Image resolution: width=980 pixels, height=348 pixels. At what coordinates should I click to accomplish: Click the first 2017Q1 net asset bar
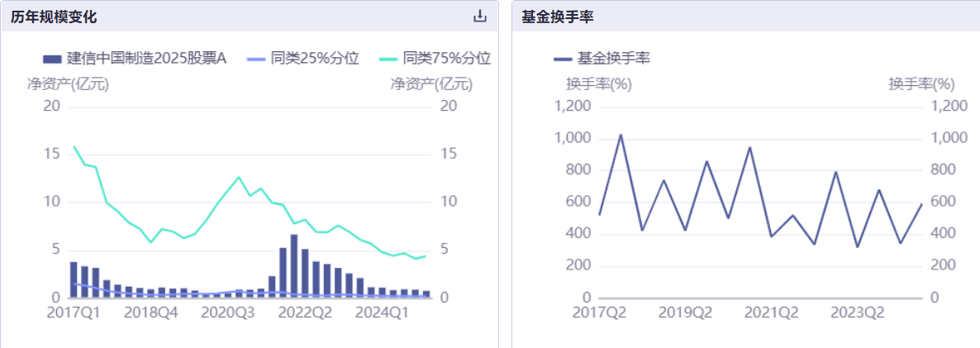74,279
